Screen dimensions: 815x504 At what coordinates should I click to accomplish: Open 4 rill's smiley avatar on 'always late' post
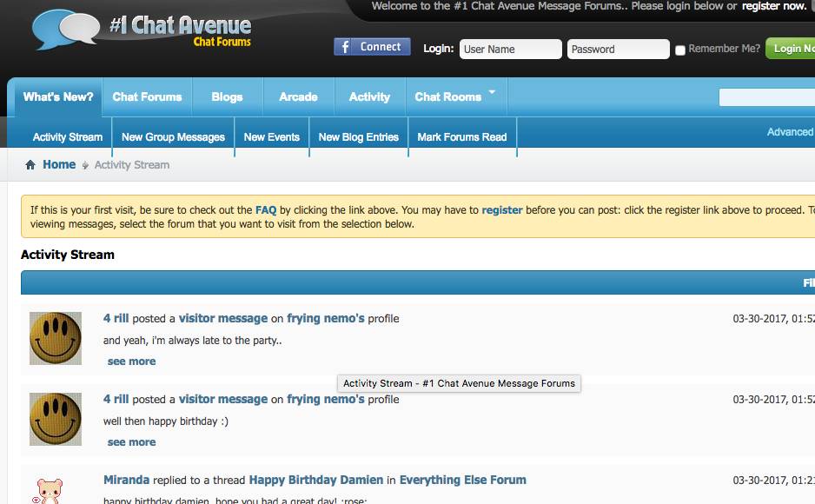pyautogui.click(x=56, y=338)
